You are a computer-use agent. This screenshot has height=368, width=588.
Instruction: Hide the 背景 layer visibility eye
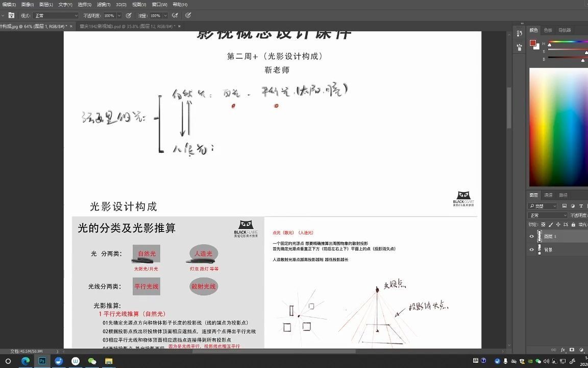point(531,250)
